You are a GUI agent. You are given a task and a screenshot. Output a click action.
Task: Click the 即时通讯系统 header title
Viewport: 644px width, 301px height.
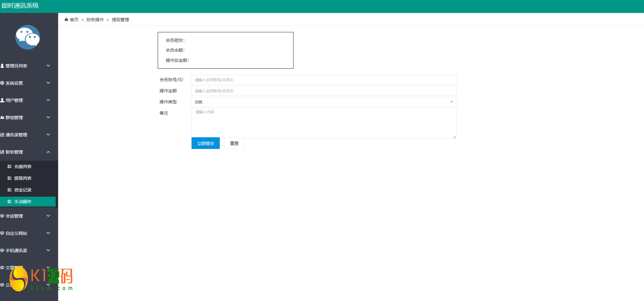tap(20, 6)
